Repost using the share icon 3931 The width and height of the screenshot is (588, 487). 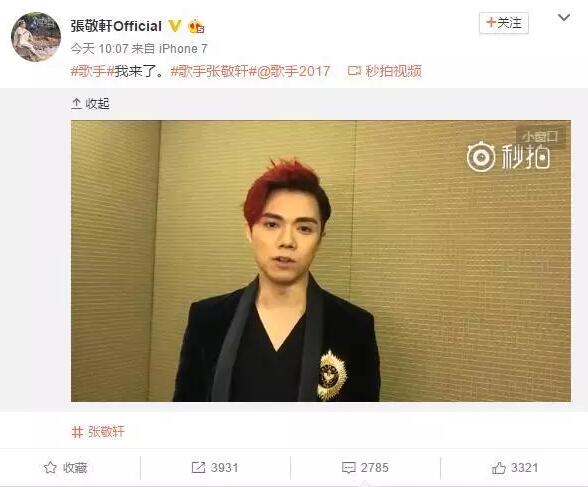coord(215,468)
